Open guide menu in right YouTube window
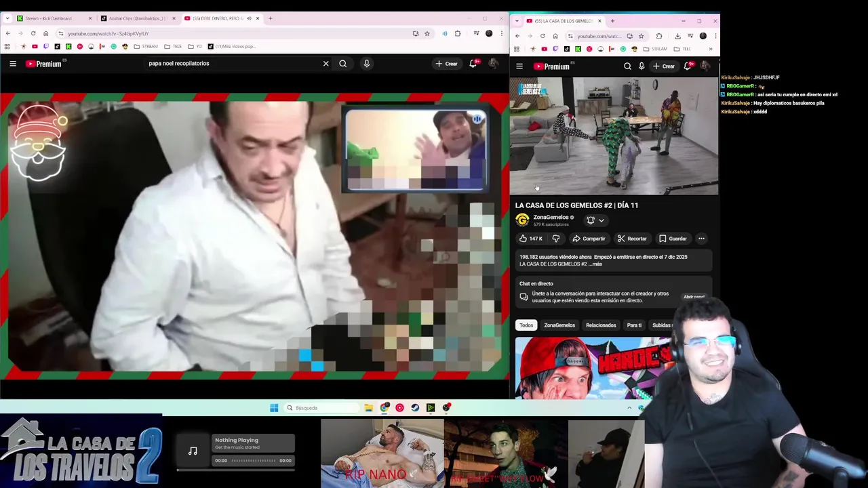Screen dimensions: 868x488 pyautogui.click(x=519, y=66)
